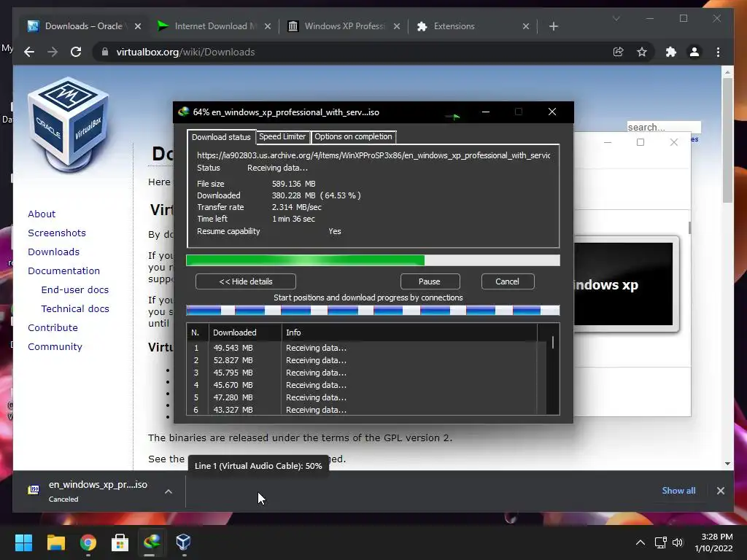Open the Downloads sidebar link
The width and height of the screenshot is (747, 560).
(53, 252)
